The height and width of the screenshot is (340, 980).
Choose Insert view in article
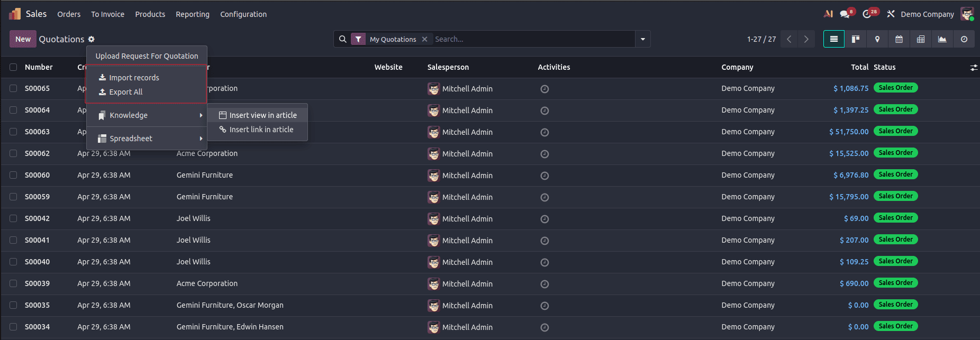click(258, 115)
